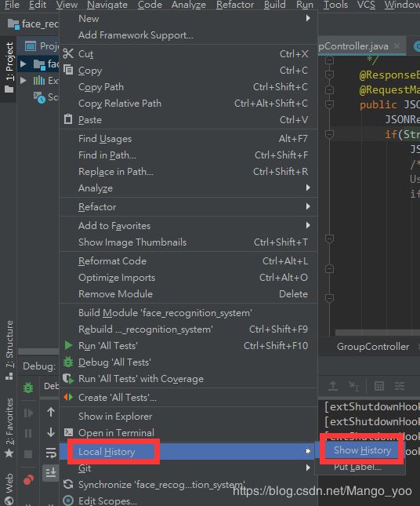
Task: Click the Cut scissors icon
Action: pos(68,53)
